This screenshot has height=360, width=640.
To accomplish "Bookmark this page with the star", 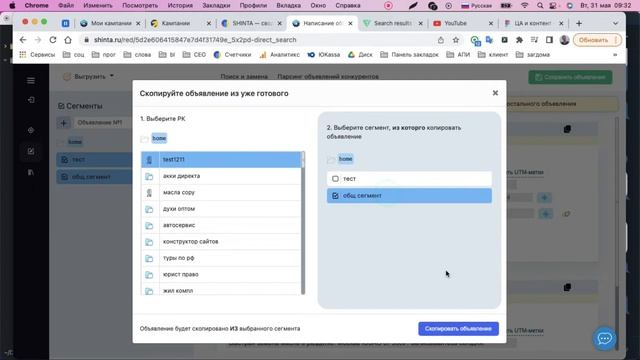I will pyautogui.click(x=456, y=40).
